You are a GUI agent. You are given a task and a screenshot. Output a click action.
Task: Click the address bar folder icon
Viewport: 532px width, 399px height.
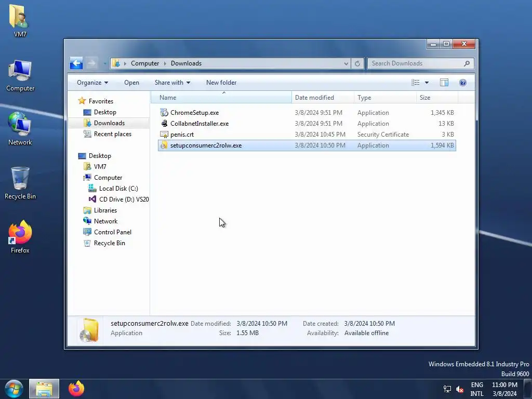point(116,63)
